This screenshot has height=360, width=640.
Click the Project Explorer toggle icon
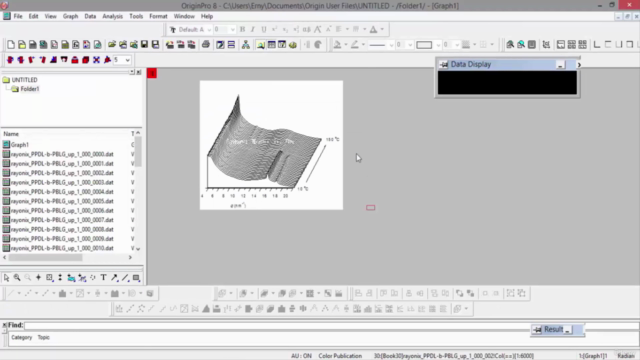(x=261, y=44)
